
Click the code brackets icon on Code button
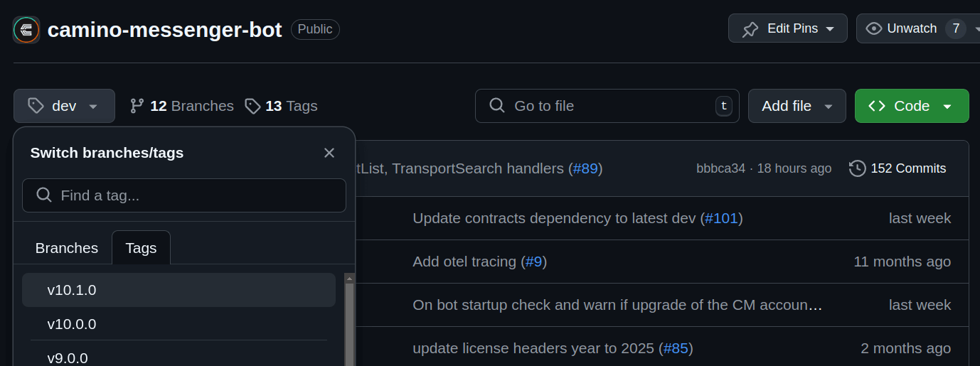(877, 106)
